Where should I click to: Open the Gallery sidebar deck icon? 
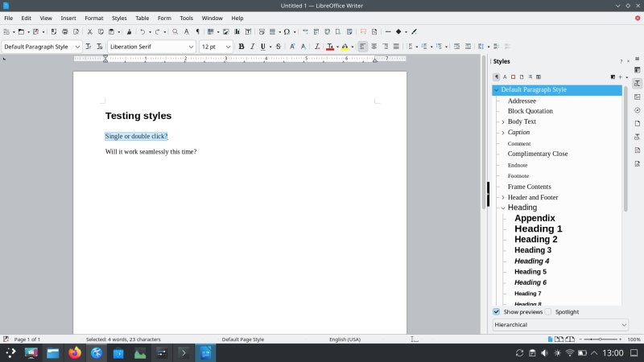coord(637,97)
